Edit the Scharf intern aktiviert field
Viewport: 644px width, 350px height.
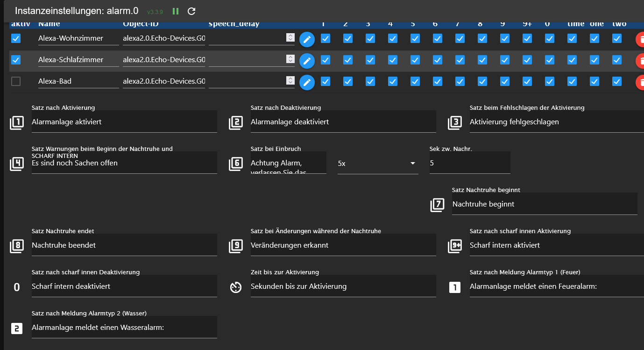pos(557,245)
